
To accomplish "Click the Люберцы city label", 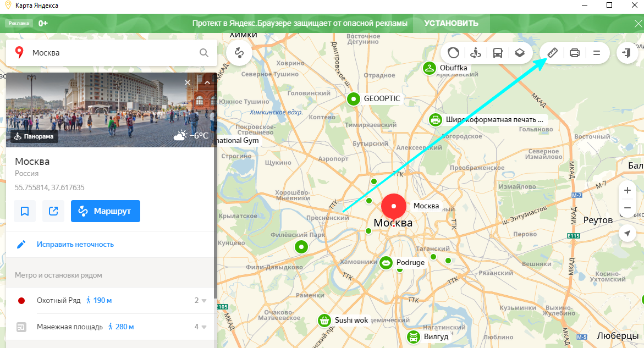I will coord(617,336).
